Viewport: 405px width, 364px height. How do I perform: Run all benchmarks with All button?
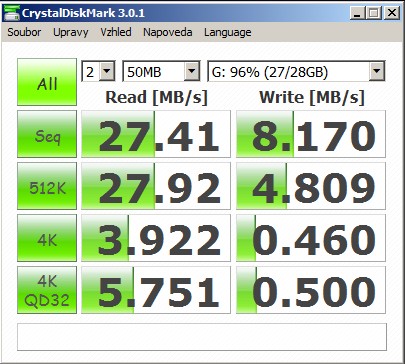(47, 82)
